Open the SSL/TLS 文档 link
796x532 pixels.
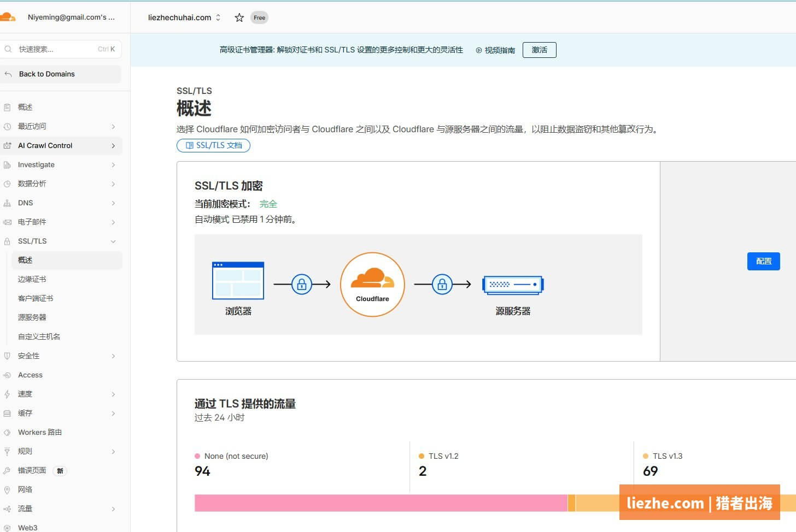point(213,145)
